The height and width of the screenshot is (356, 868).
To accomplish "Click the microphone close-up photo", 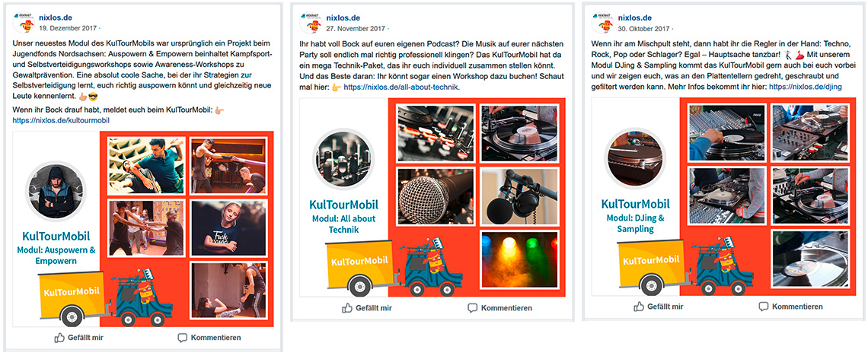I will click(435, 197).
